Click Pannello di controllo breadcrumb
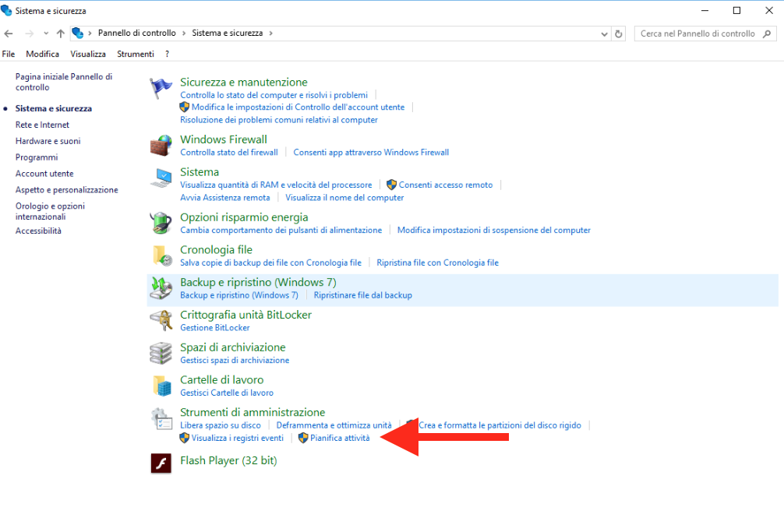Screen dimensions: 784x532 tap(137, 33)
